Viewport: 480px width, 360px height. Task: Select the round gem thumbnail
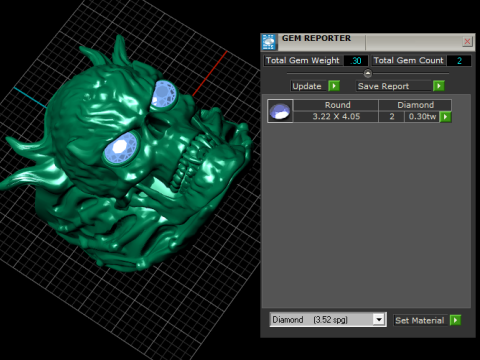pos(280,111)
